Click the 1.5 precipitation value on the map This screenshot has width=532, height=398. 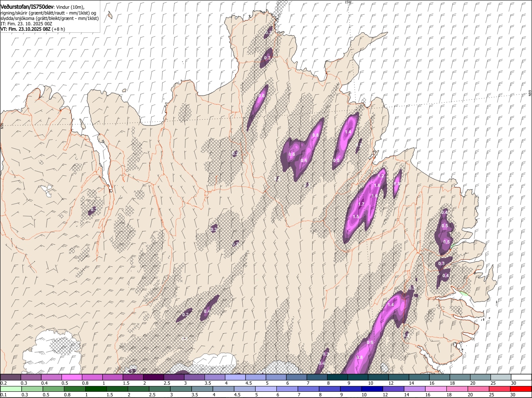[356, 216]
